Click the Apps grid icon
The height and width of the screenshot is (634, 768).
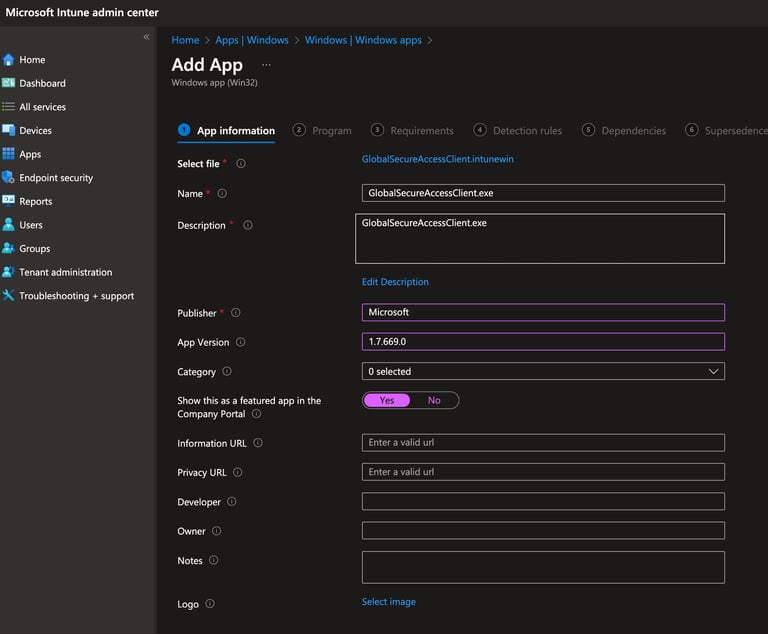click(8, 154)
